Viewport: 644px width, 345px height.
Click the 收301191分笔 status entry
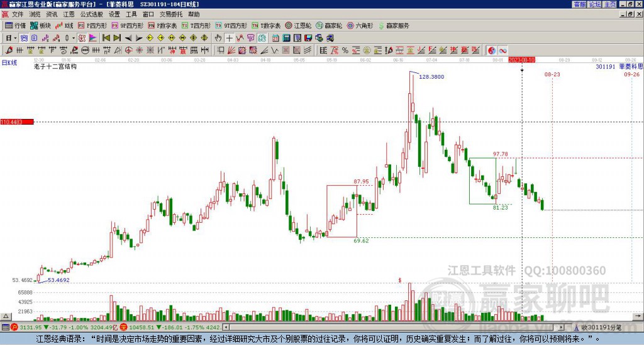click(597, 327)
